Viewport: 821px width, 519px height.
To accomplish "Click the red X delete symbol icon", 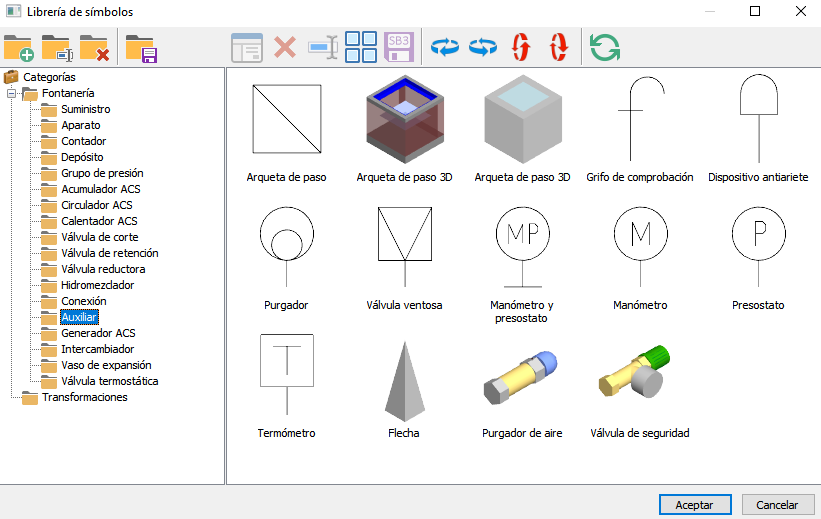I will click(285, 47).
